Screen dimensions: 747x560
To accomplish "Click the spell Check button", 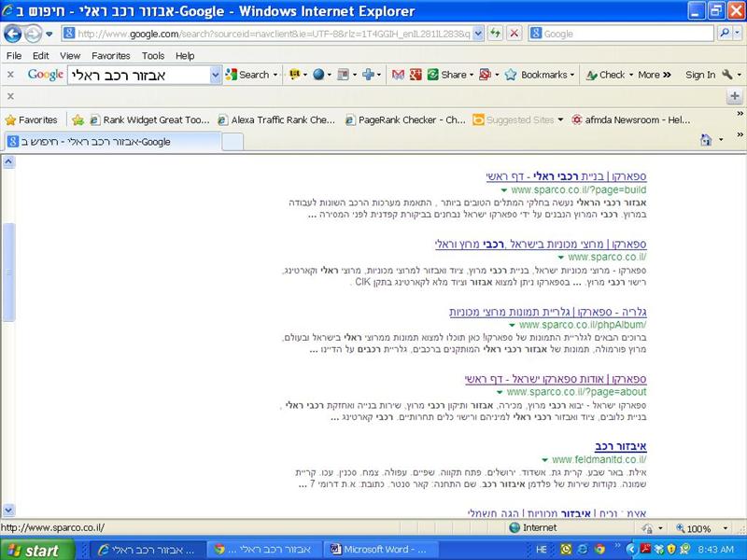I will point(606,75).
